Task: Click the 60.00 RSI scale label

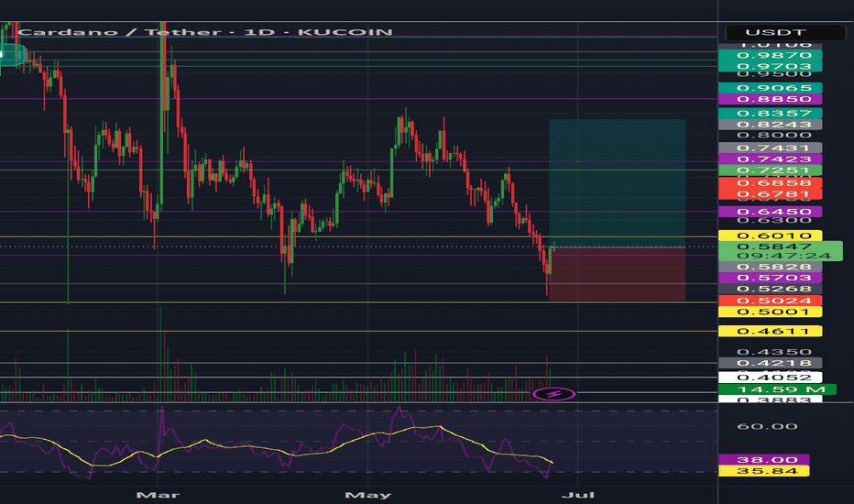Action: click(767, 426)
